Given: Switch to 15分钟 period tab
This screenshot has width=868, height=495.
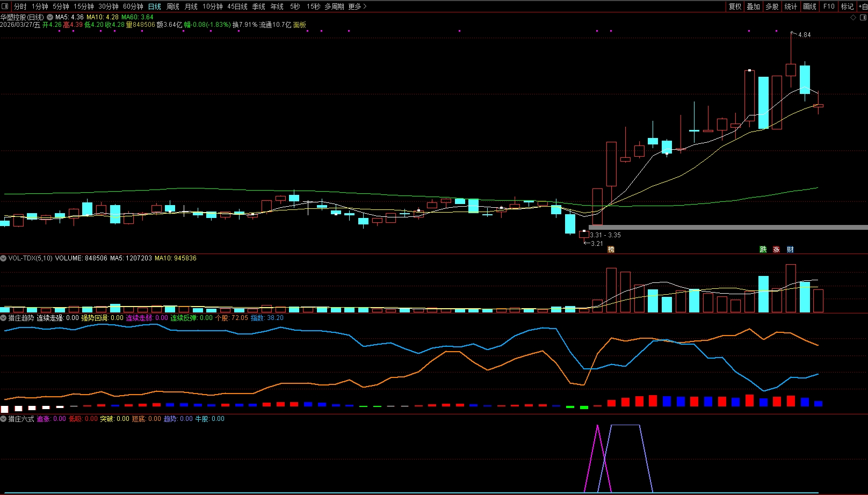Looking at the screenshot, I should point(84,6).
